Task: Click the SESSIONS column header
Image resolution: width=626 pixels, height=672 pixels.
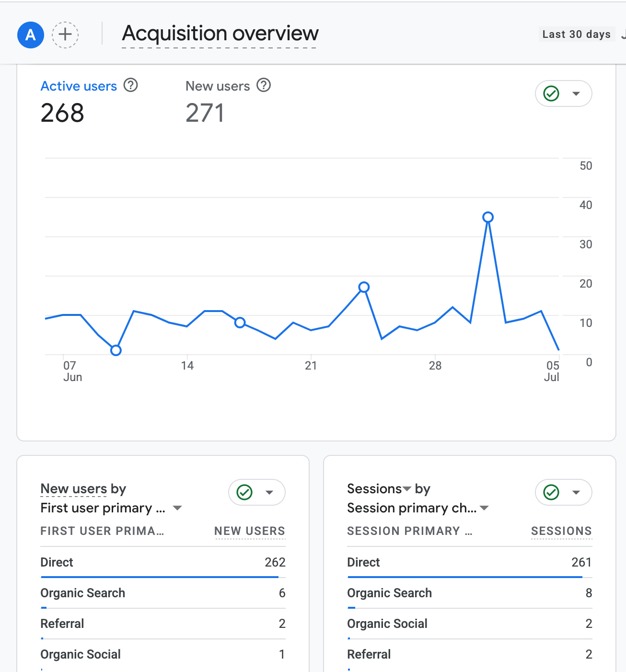Action: click(x=561, y=531)
